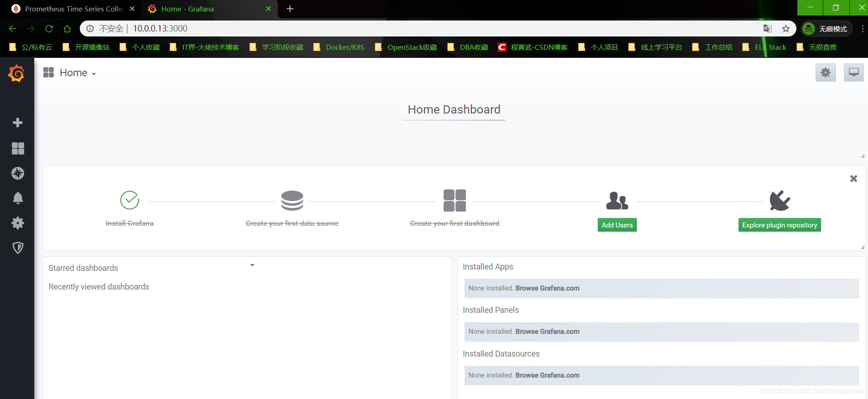Open the 学习阶段收藏 bookmark folder
The width and height of the screenshot is (868, 399).
coord(276,47)
